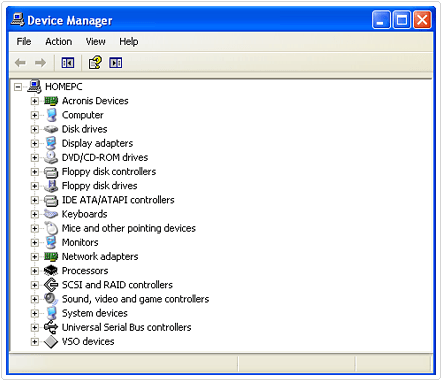Expand the Network adapters node
Image resolution: width=442 pixels, height=381 pixels.
[x=34, y=257]
